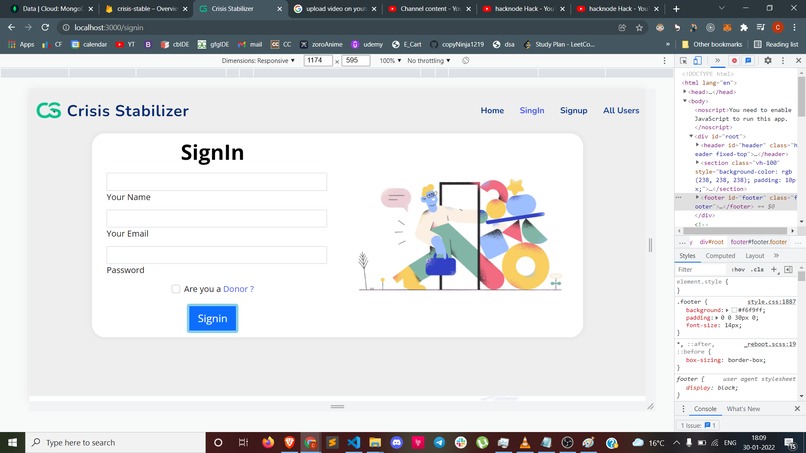Screen dimensions: 806x453
Task: Click the Password input field
Action: tap(216, 255)
